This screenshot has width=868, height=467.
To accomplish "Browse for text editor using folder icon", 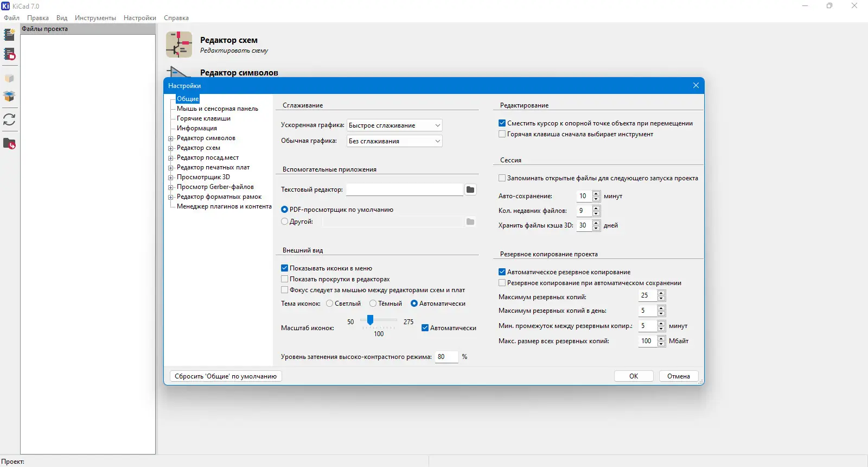I will click(x=470, y=190).
